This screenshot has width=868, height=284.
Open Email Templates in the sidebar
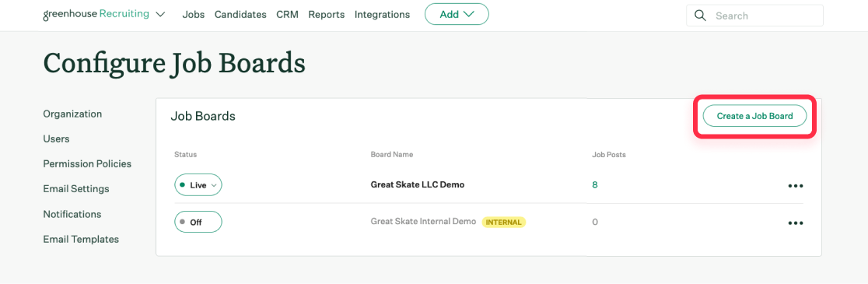pos(81,239)
